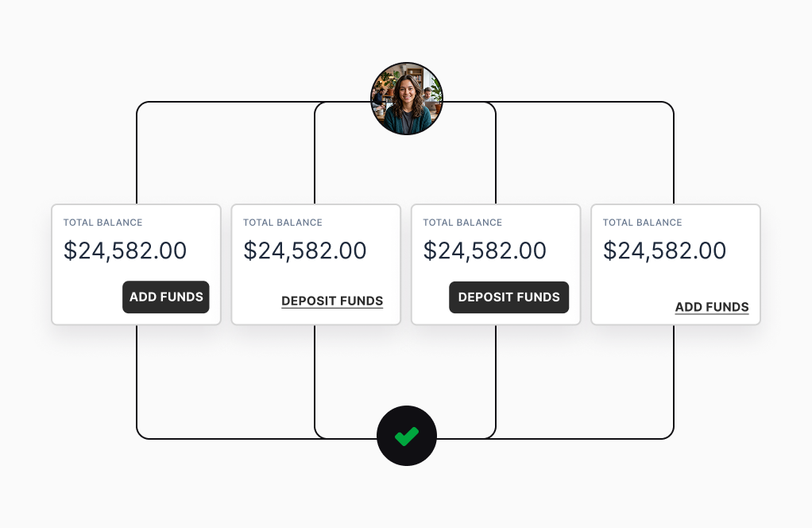Select $24,582.00 amount in dark ADD FUNDS card
This screenshot has height=528, width=812.
tap(126, 251)
